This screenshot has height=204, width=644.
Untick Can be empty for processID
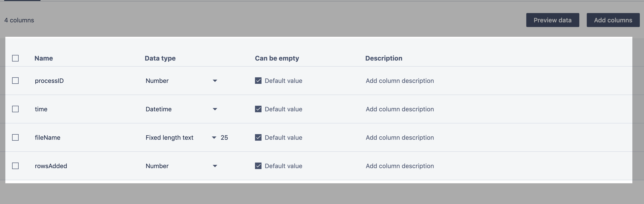pyautogui.click(x=258, y=81)
